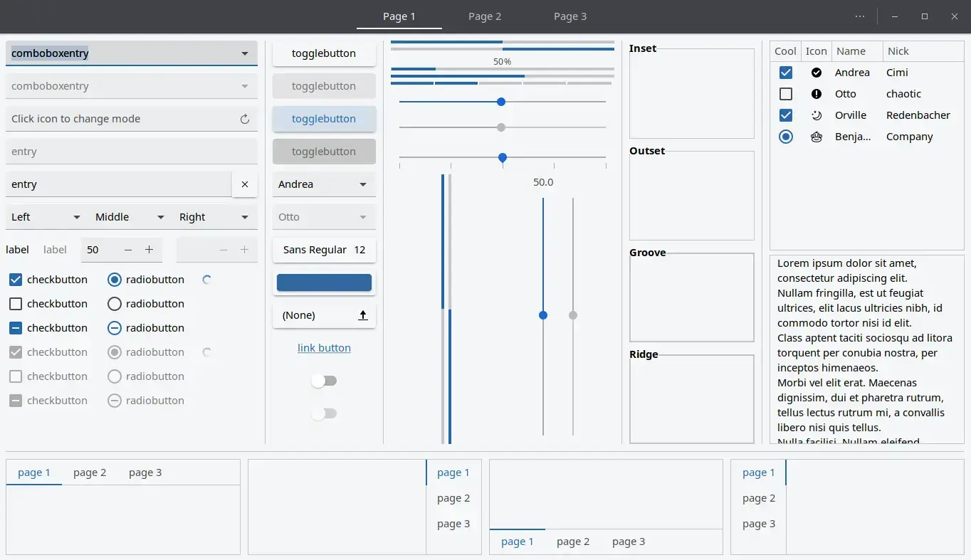
Task: Open the Sans Regular 12 font chooser
Action: [x=324, y=250]
